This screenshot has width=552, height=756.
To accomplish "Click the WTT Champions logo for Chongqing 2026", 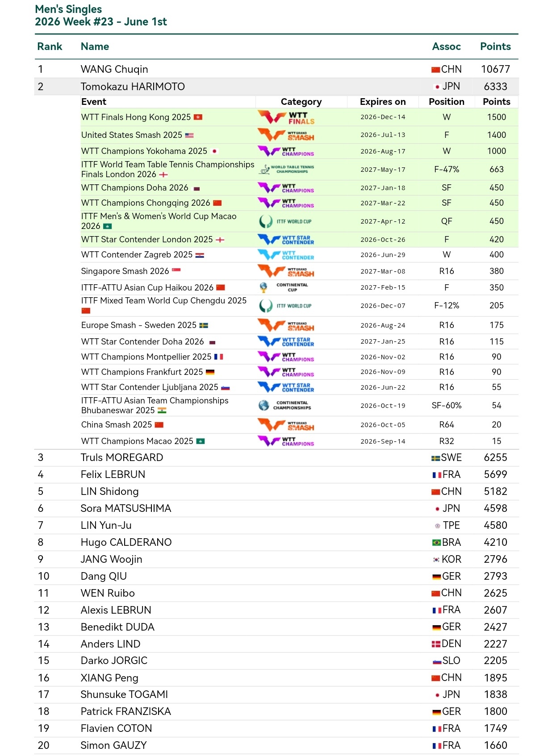I will [286, 203].
